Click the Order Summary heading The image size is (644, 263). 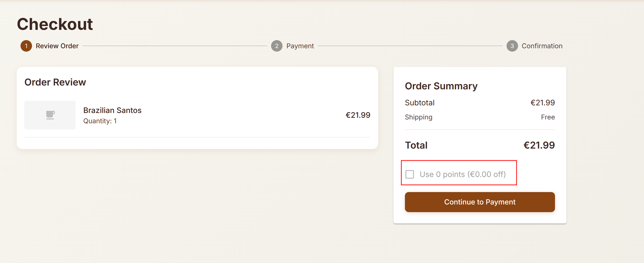point(441,86)
